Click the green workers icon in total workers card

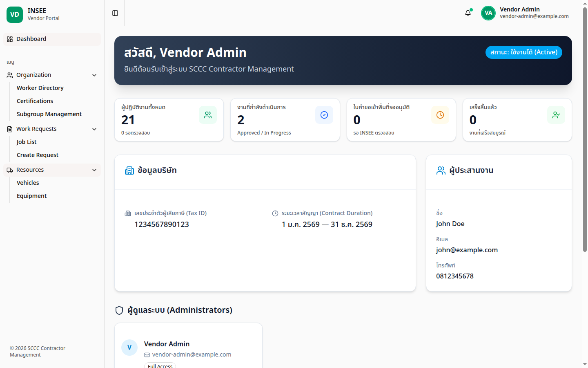click(208, 115)
